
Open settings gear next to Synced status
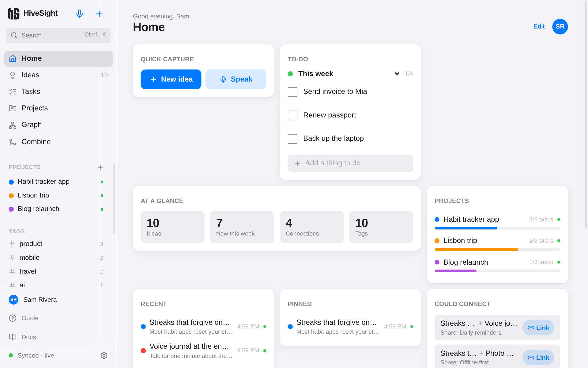point(104,355)
